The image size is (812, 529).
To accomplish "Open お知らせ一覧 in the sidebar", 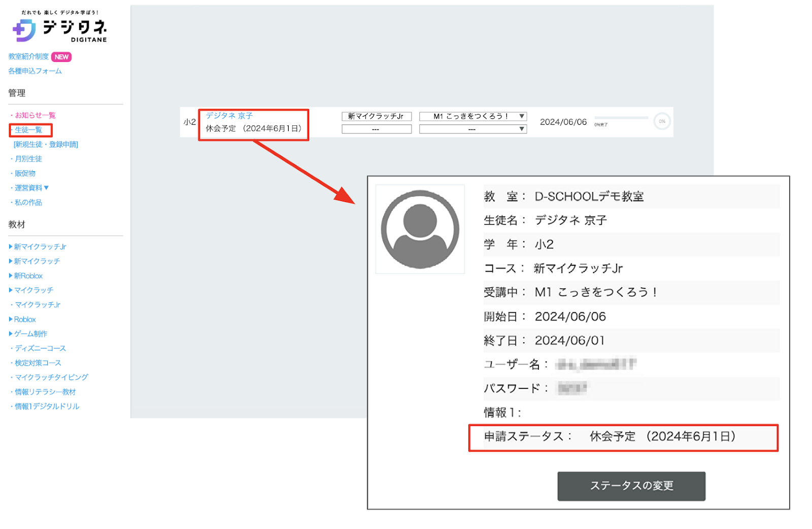I will tap(35, 115).
